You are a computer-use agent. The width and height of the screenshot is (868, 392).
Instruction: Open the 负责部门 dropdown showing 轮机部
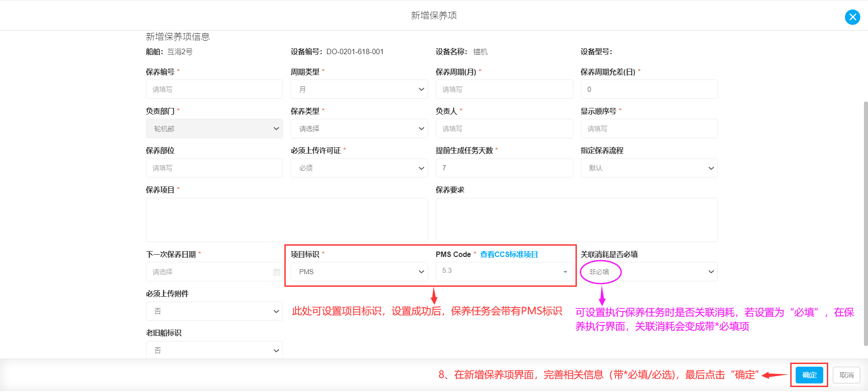pyautogui.click(x=214, y=129)
